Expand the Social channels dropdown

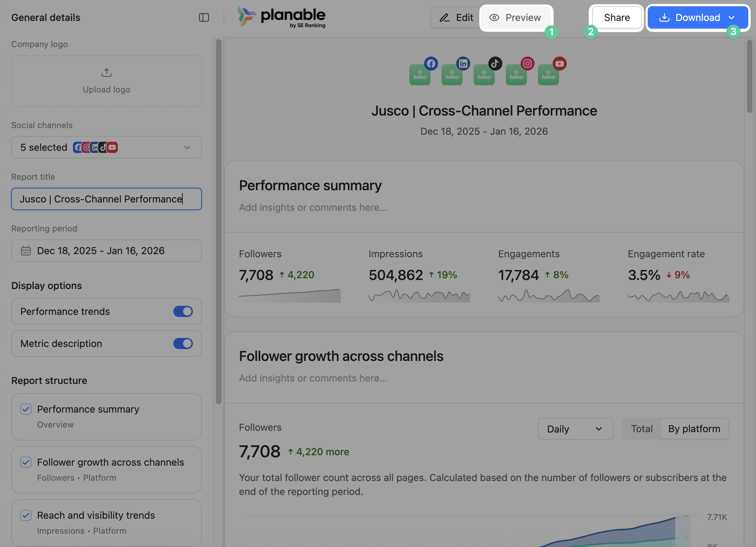(187, 147)
